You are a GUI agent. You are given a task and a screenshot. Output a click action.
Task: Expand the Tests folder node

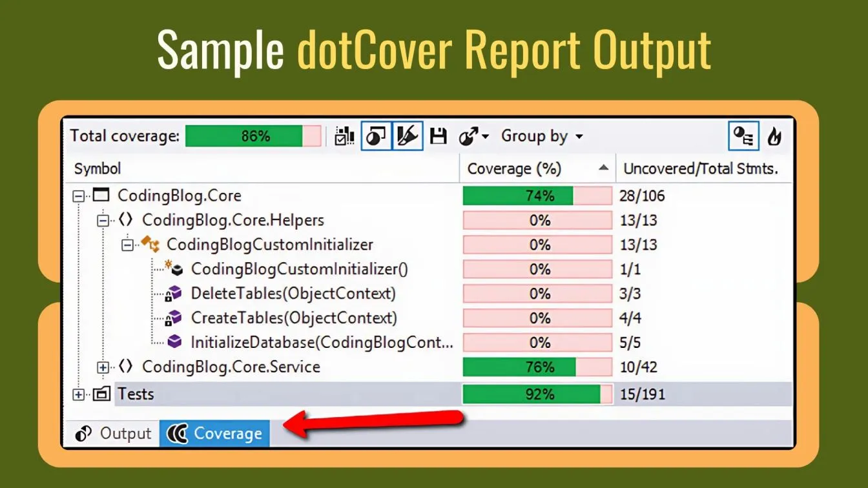pos(79,394)
